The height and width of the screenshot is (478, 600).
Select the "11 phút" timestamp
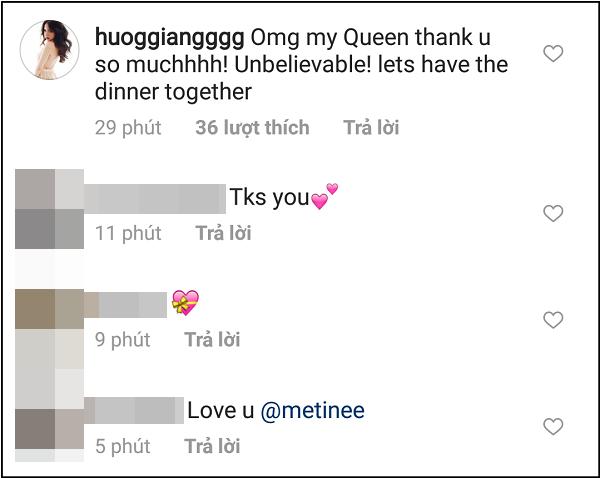click(128, 233)
